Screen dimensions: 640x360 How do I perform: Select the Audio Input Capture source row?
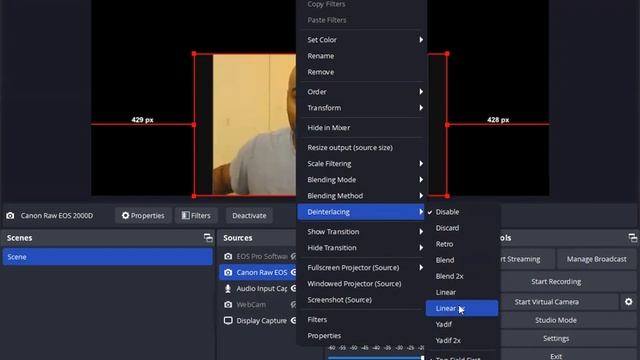(258, 289)
